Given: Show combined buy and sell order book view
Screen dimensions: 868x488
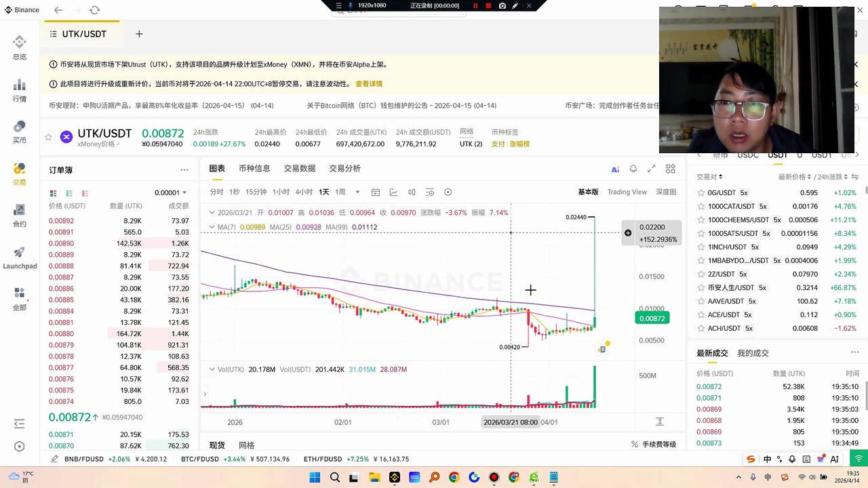Looking at the screenshot, I should point(54,193).
